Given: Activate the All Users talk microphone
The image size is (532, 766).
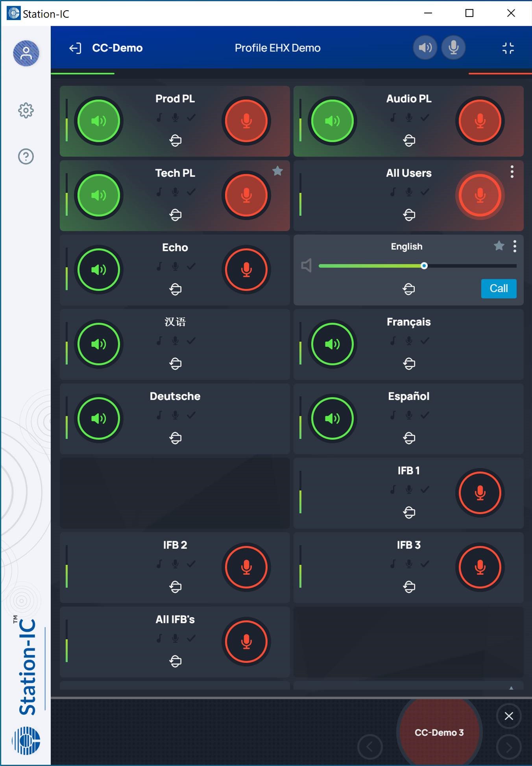Looking at the screenshot, I should pos(480,195).
